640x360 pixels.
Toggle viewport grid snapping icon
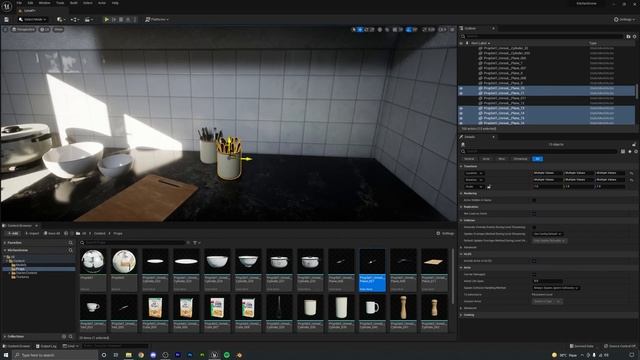point(395,29)
